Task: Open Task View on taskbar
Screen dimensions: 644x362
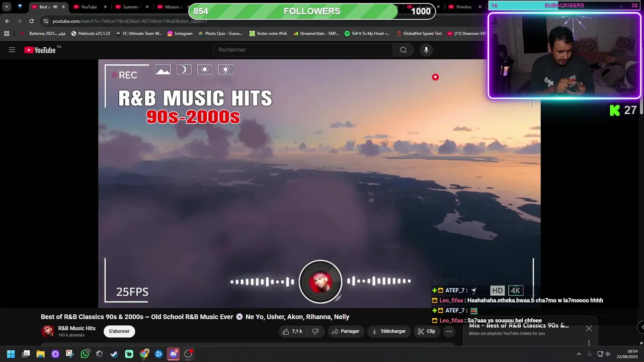Action: click(26, 354)
